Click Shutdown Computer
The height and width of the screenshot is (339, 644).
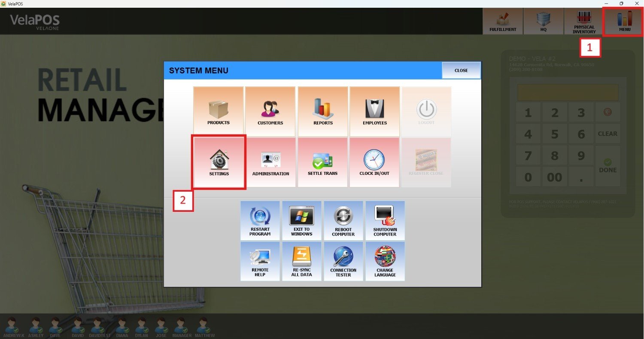tap(385, 220)
